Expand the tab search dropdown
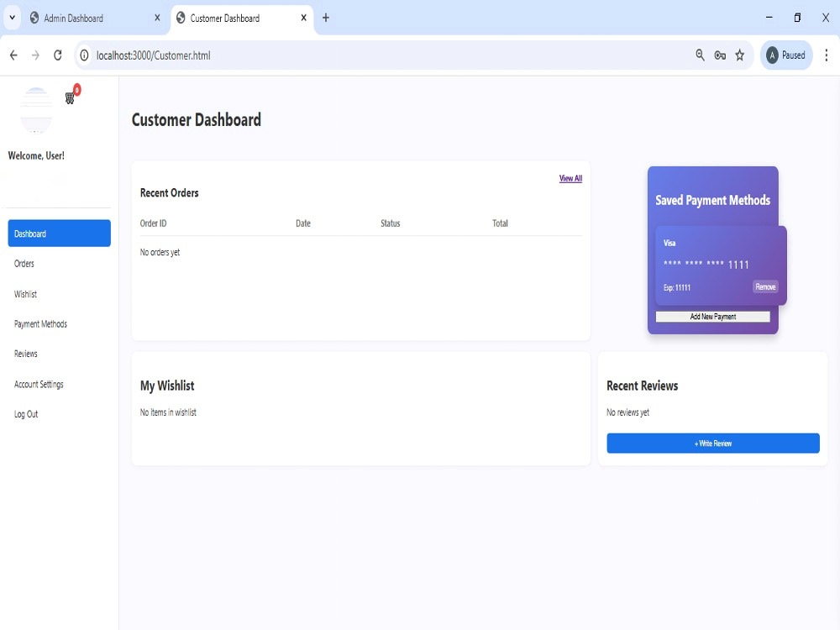The image size is (840, 630). coord(13,18)
